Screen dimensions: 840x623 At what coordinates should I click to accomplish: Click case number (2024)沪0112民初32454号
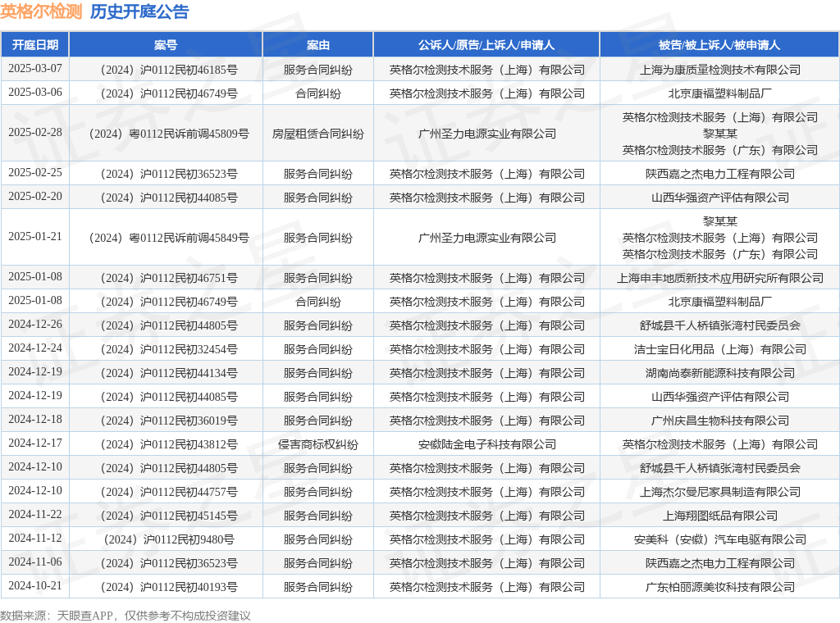[x=169, y=349]
